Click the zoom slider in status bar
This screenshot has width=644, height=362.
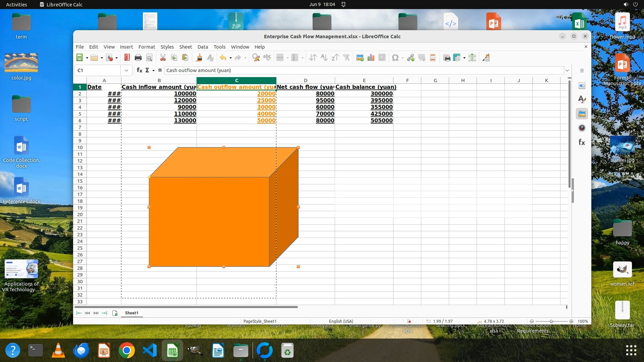click(x=551, y=321)
